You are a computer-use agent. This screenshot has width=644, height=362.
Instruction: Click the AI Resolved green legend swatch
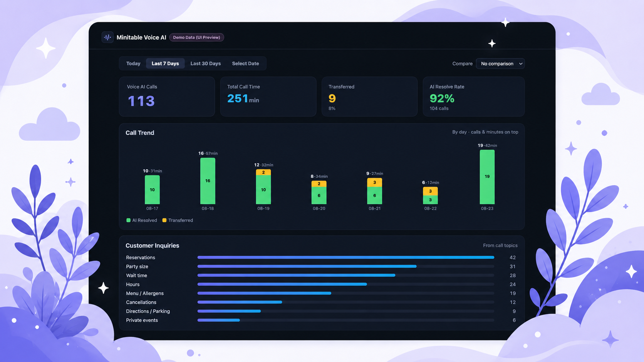click(128, 220)
